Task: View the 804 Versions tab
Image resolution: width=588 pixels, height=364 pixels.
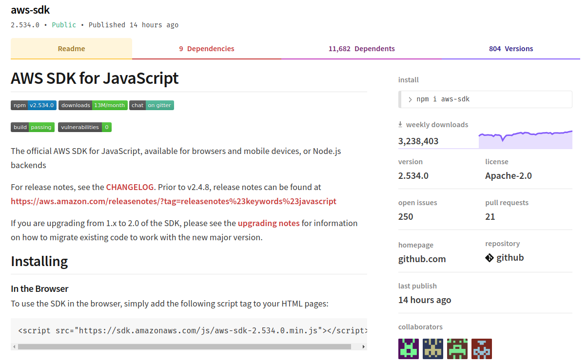Action: pyautogui.click(x=511, y=49)
